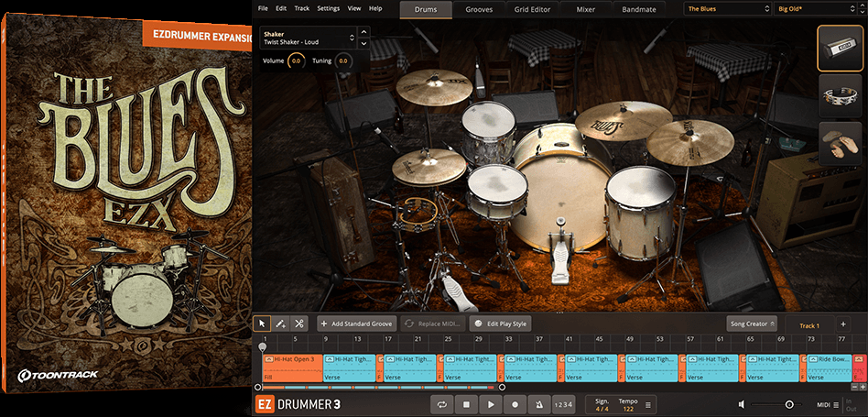Select the shaker percussion thumbnail

point(840,49)
